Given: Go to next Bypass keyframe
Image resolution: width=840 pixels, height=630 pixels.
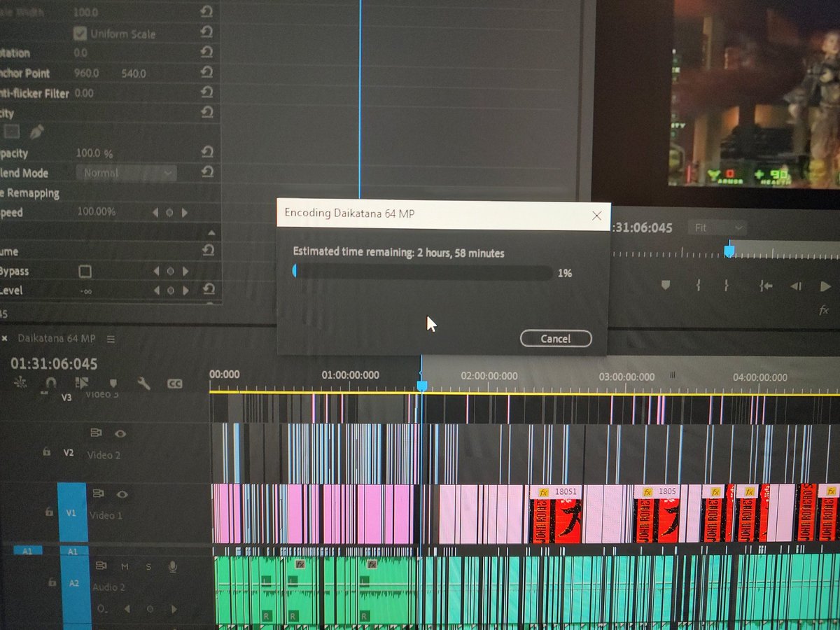Looking at the screenshot, I should pos(185,271).
